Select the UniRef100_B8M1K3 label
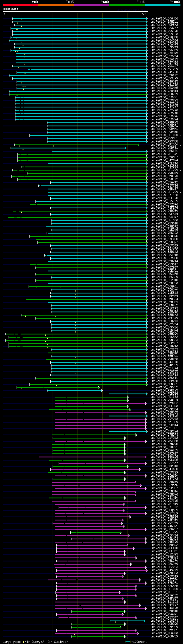Viewport: 183px width, 644px height. (164, 315)
